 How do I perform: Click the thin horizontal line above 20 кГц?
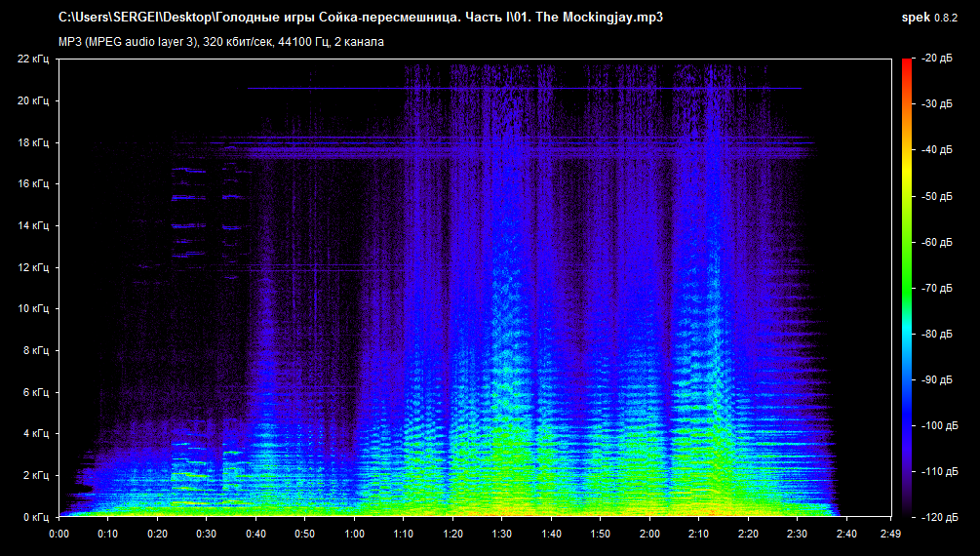click(525, 89)
